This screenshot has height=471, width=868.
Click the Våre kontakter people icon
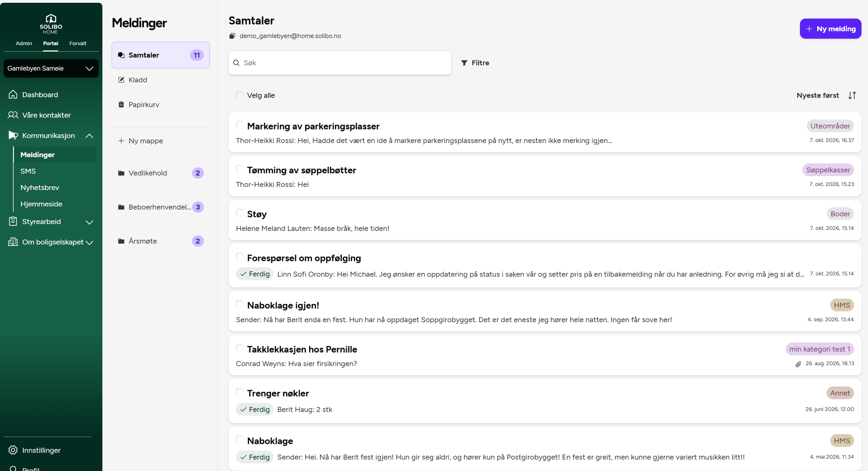pos(13,115)
